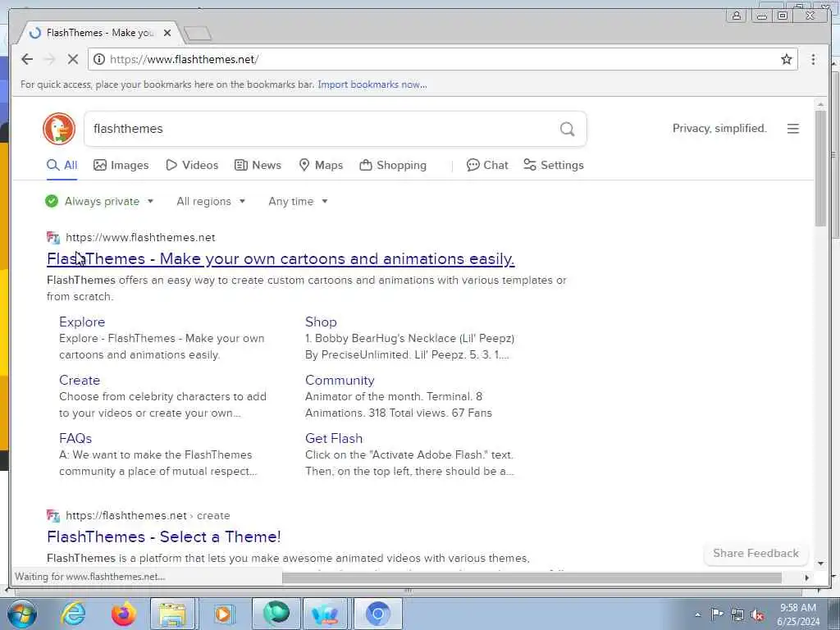Click the Share Feedback button

coord(756,554)
